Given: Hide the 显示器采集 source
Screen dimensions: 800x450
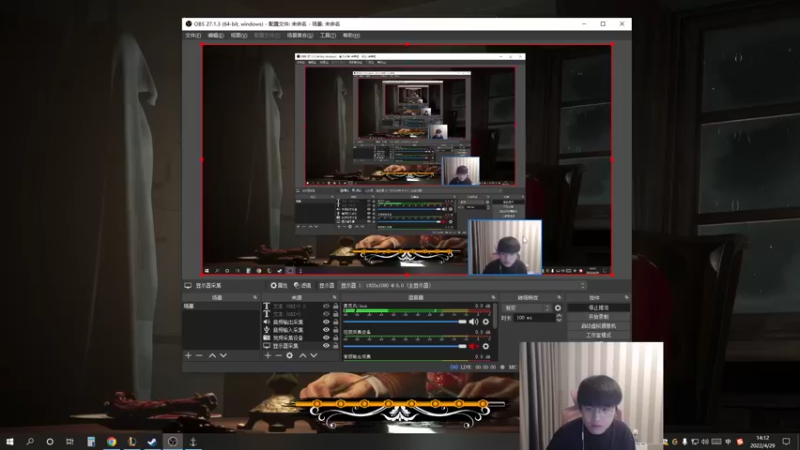Looking at the screenshot, I should coord(326,346).
